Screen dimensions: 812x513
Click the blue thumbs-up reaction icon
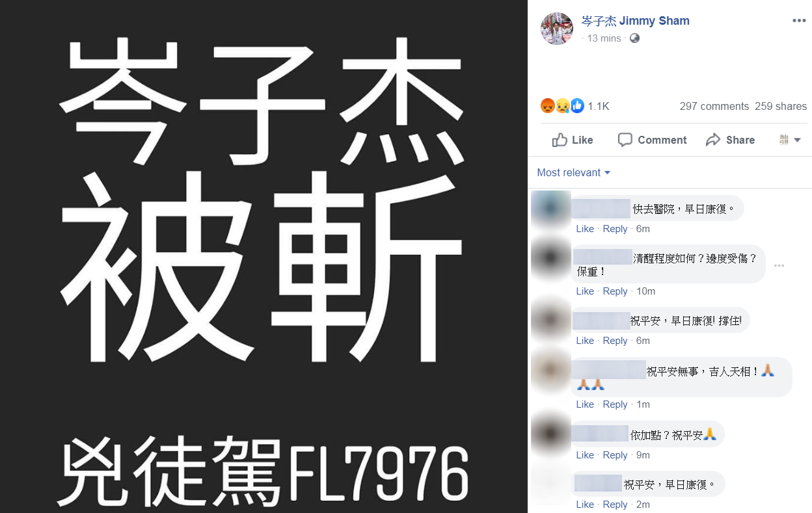tap(576, 106)
